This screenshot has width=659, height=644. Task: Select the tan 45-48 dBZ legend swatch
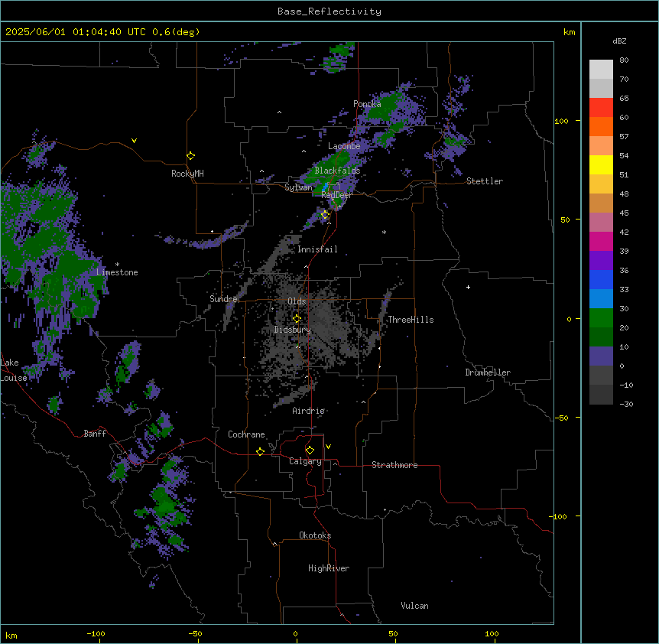coord(601,203)
